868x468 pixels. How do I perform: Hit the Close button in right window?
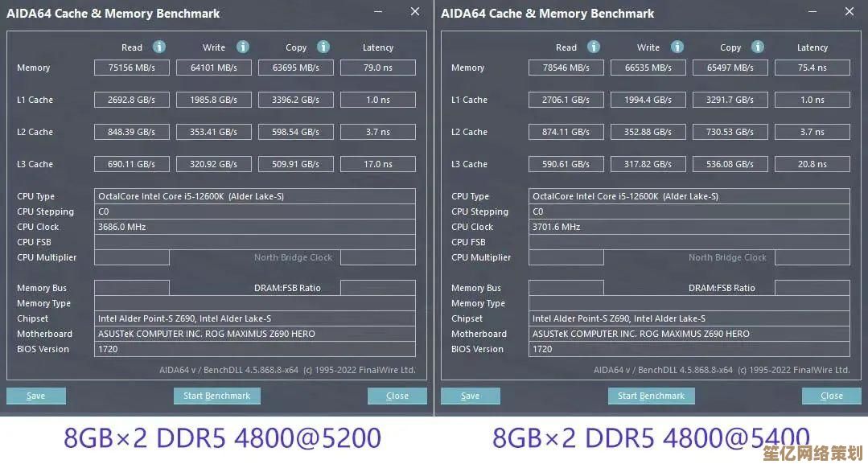point(831,396)
